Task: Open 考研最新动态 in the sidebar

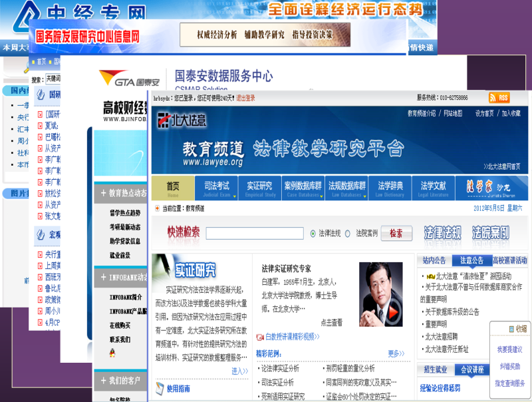Action: [125, 227]
